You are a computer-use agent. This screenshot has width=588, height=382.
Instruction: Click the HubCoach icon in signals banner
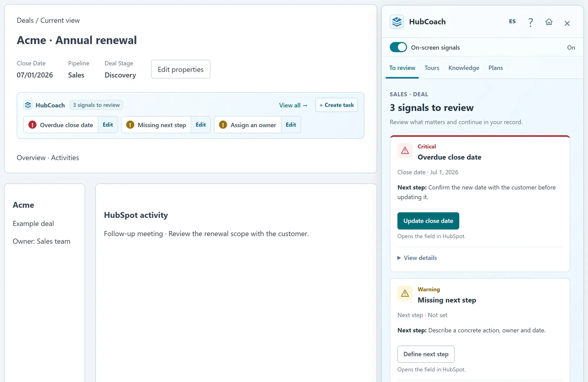click(28, 105)
